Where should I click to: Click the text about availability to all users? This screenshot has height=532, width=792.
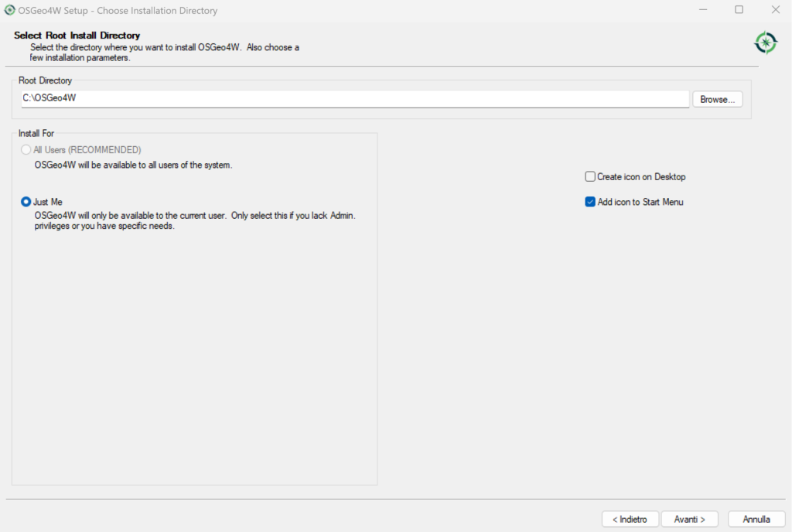(133, 165)
